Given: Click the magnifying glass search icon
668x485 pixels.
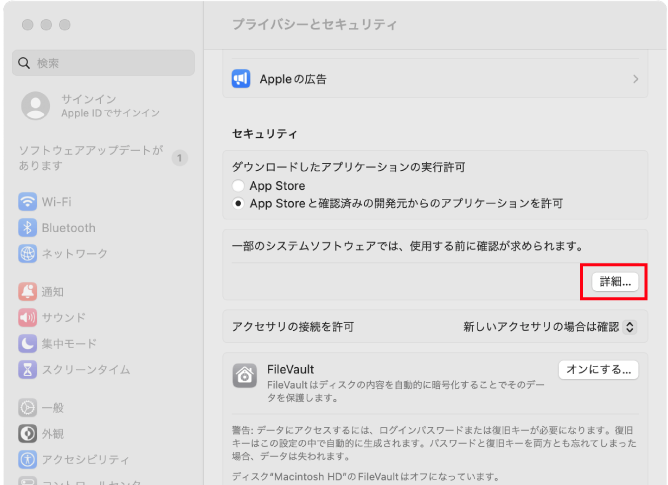Looking at the screenshot, I should pyautogui.click(x=24, y=63).
